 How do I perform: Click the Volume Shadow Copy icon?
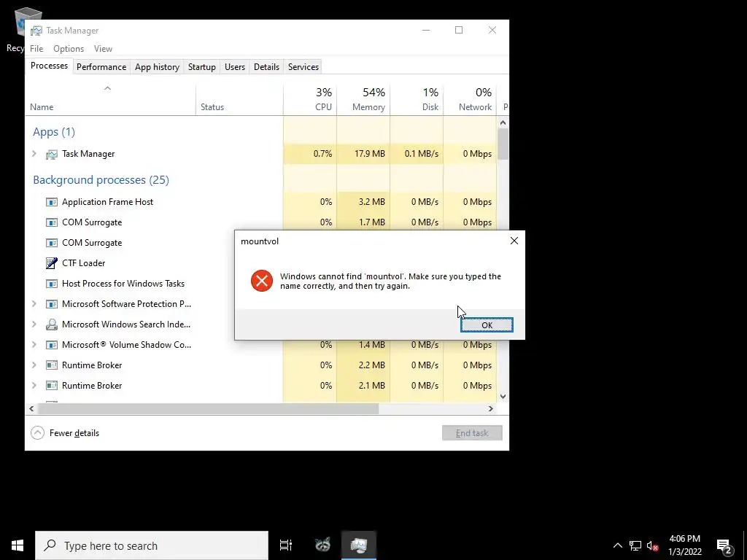point(52,345)
